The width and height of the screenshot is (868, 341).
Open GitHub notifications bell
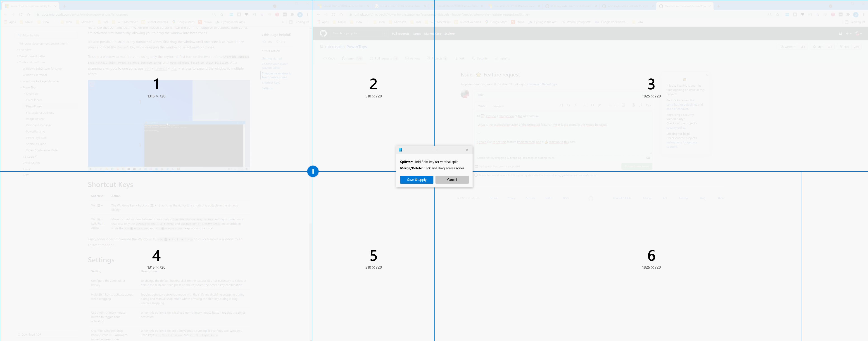[x=840, y=33]
